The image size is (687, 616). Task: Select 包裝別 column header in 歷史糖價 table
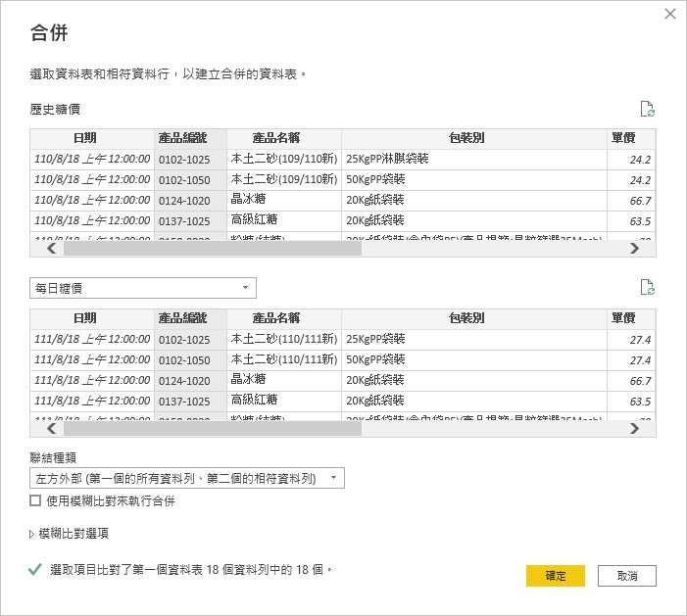tap(474, 138)
